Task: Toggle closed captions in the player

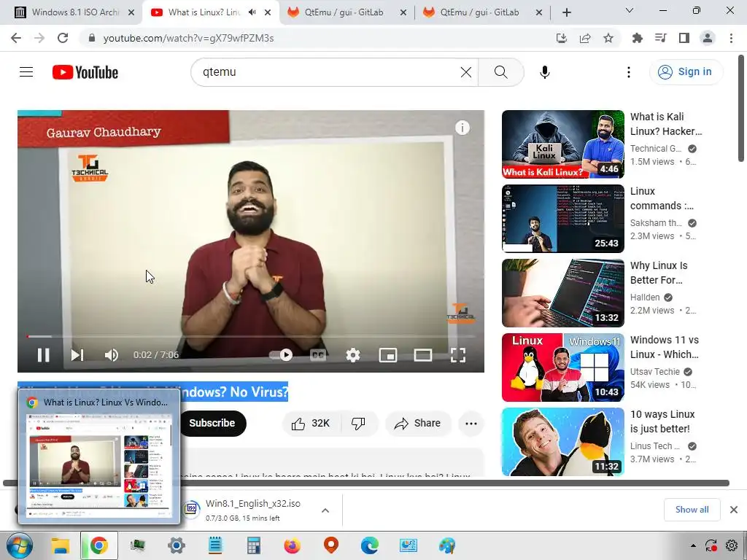Action: pos(318,355)
